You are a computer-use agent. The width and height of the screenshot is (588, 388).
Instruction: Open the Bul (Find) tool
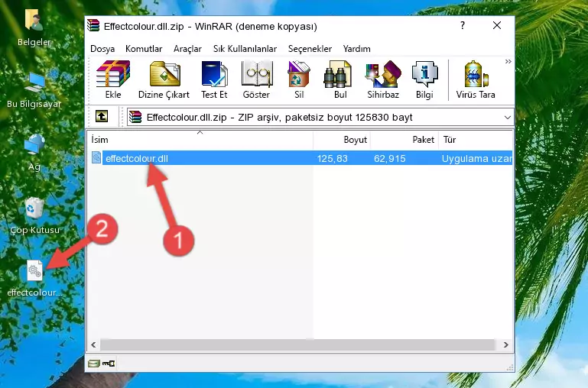pyautogui.click(x=340, y=79)
